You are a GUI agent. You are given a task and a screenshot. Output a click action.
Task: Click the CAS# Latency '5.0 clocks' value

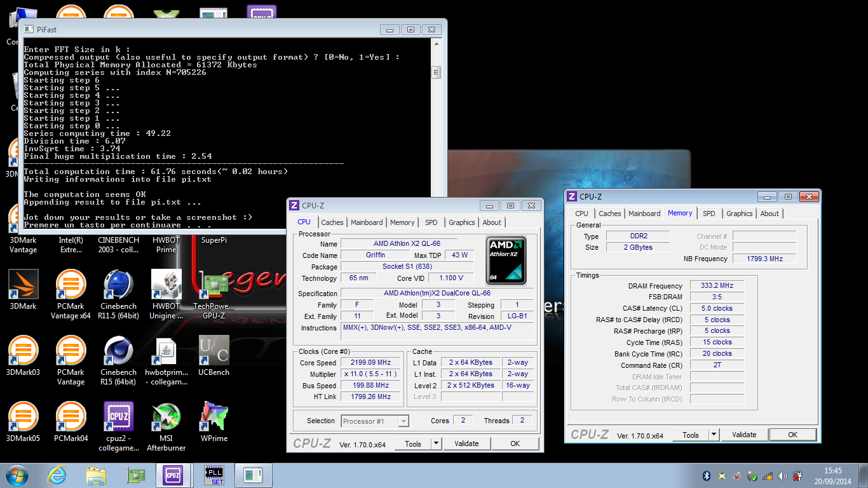pos(717,308)
